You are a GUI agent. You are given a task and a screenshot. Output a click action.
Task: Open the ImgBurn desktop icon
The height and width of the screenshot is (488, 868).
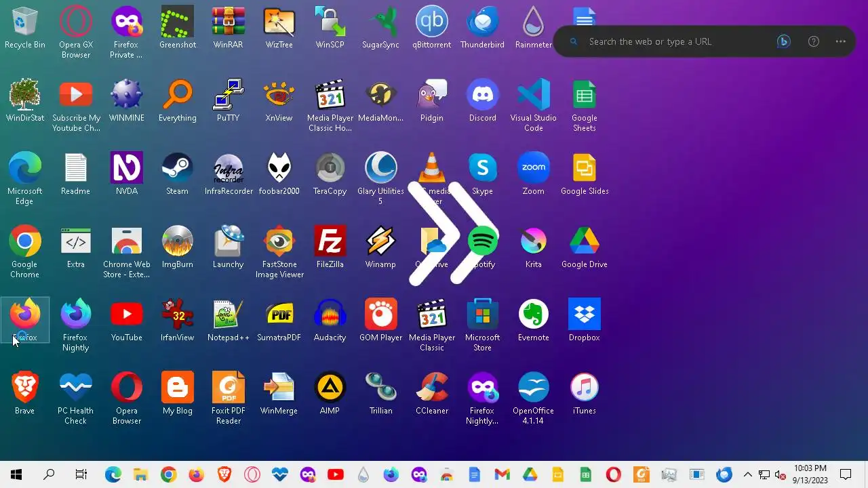point(178,248)
